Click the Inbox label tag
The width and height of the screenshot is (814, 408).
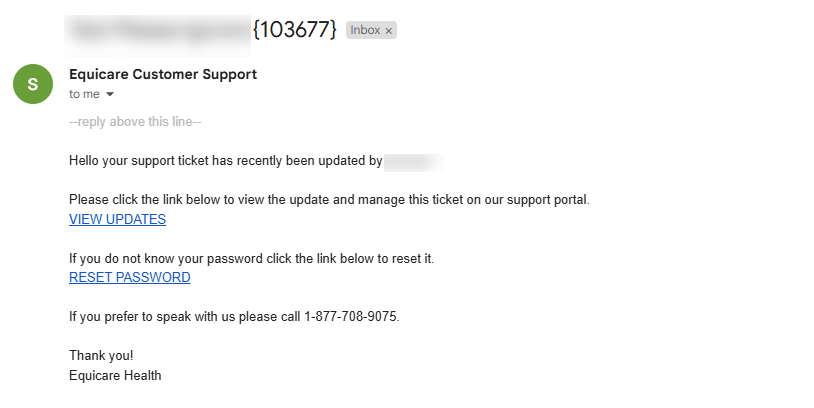(x=364, y=30)
